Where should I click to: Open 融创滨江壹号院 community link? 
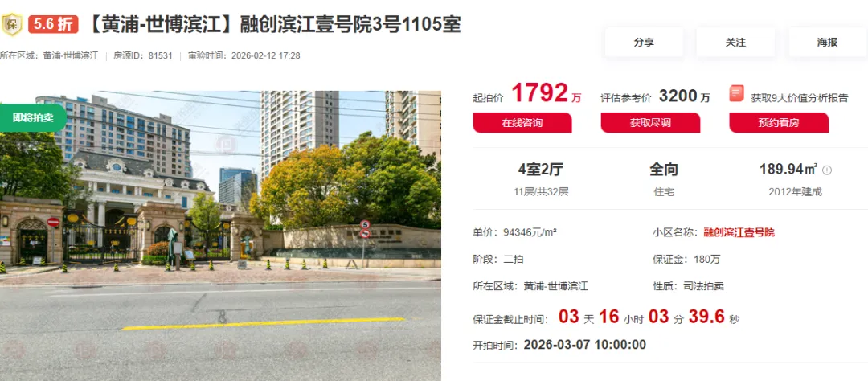coord(739,232)
